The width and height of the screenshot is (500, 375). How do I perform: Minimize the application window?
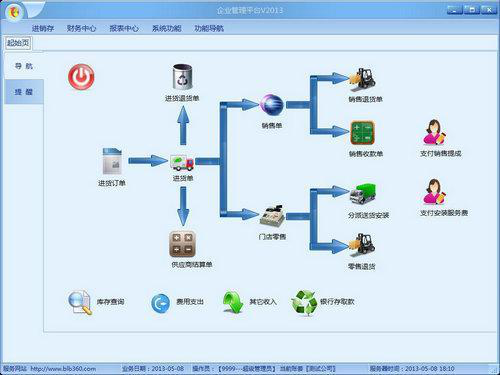coord(454,10)
